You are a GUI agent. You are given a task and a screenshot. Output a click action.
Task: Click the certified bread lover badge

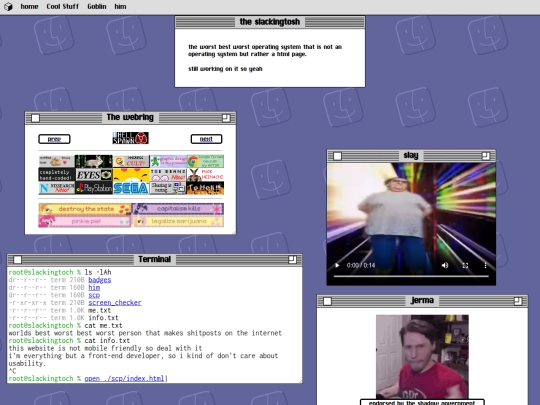(56, 161)
